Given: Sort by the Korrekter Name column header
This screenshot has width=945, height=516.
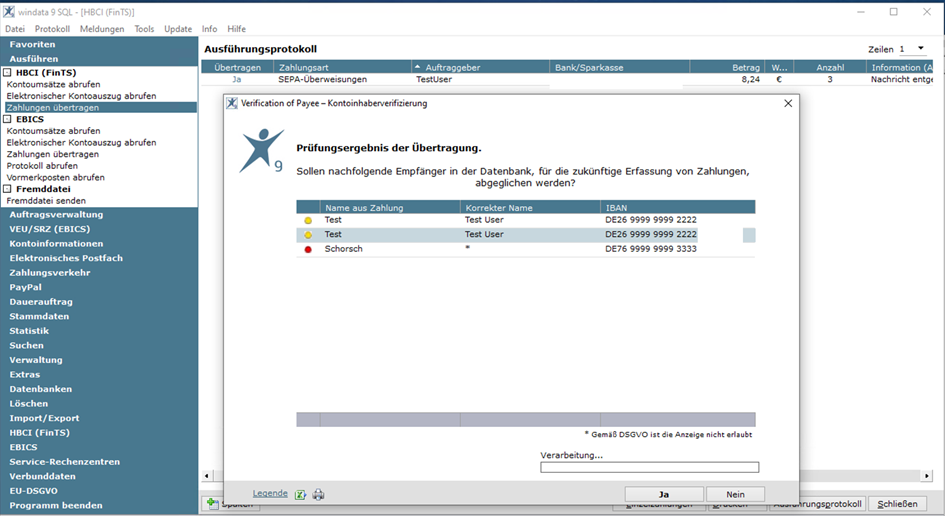Looking at the screenshot, I should [530, 208].
